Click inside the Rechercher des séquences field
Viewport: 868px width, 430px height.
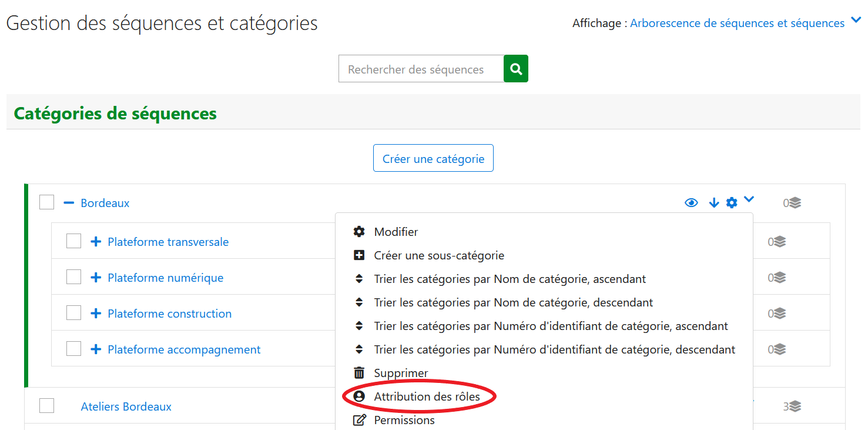click(420, 68)
